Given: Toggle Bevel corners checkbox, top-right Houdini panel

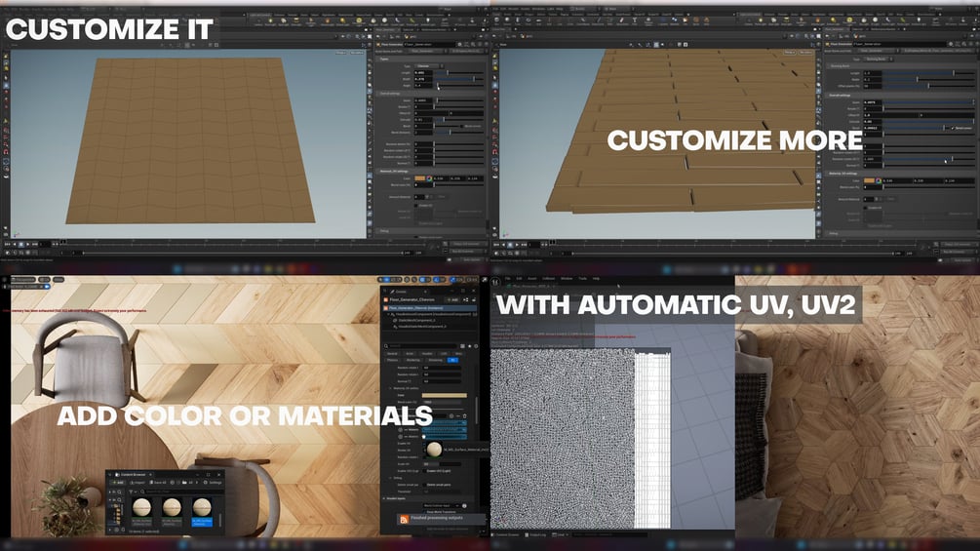Looking at the screenshot, I should [x=953, y=128].
